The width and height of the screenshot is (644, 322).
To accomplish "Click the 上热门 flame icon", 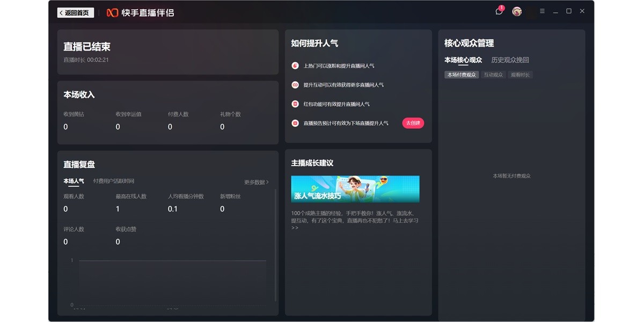I will coord(295,65).
